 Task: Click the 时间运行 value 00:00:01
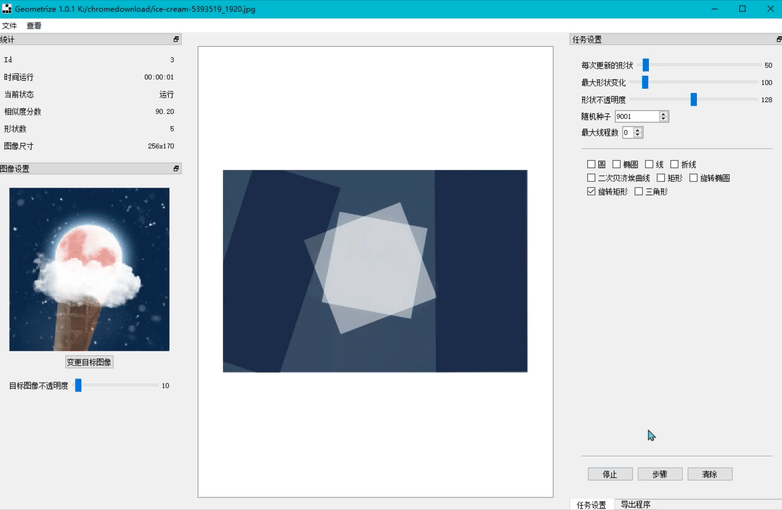click(159, 77)
